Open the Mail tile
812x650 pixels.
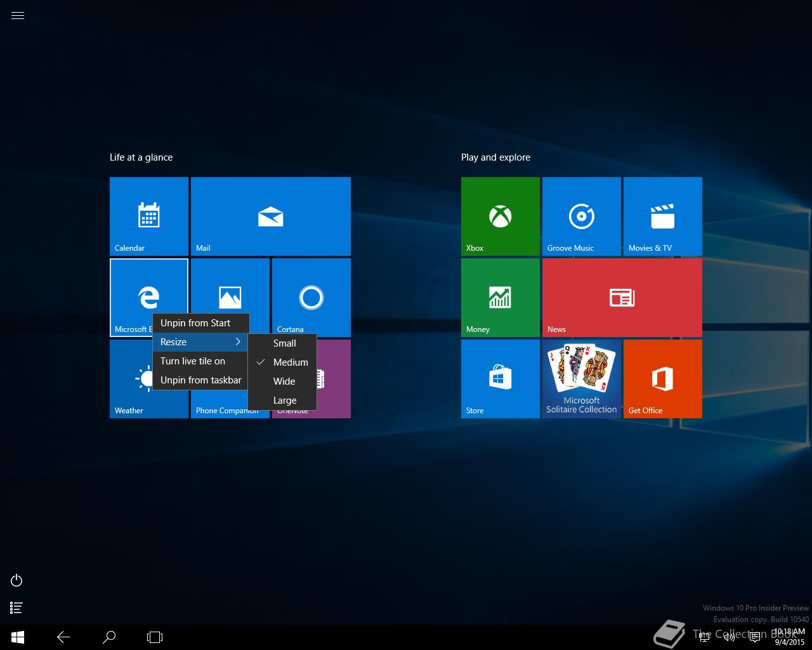(271, 216)
